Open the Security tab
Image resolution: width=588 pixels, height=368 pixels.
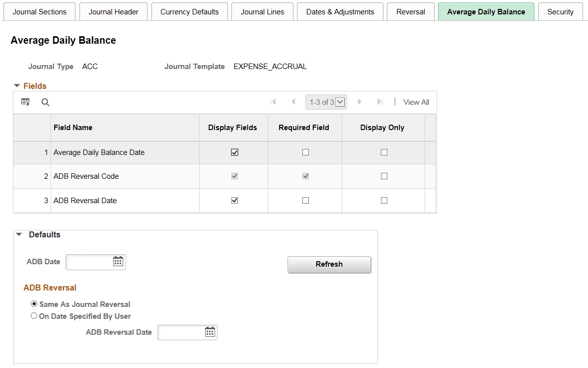[560, 12]
